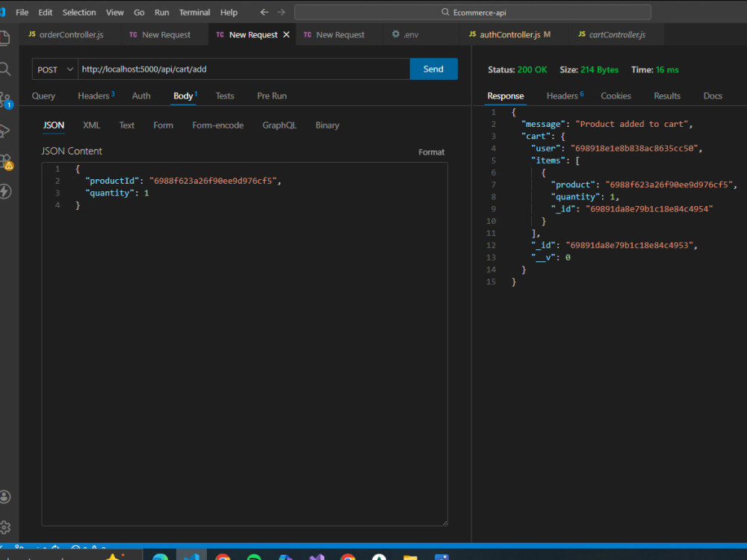Viewport: 747px width, 560px height.
Task: Open the Edit menu
Action: click(46, 13)
